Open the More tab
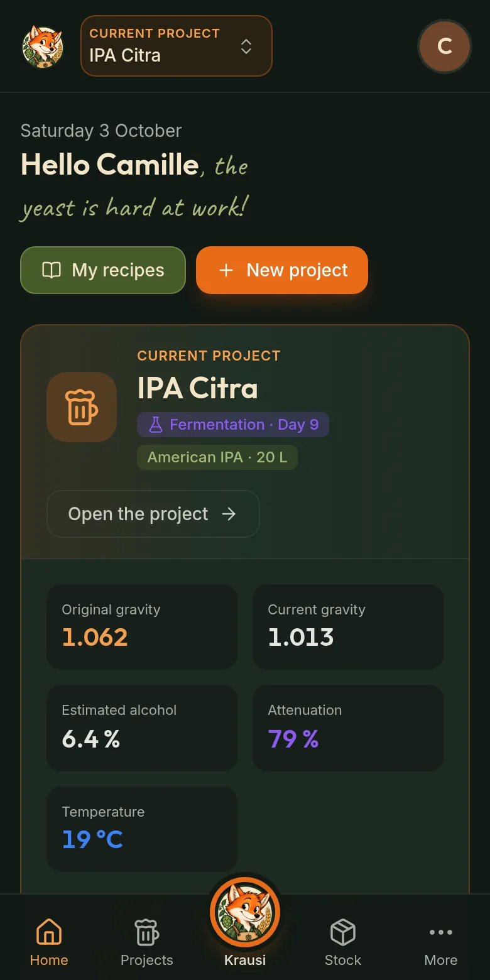The height and width of the screenshot is (980, 490). pos(441,942)
